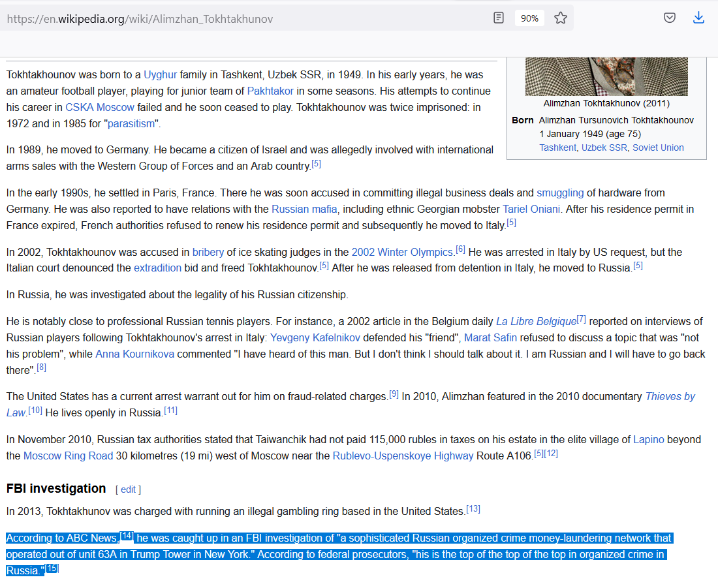
Task: Open the La Libre Belgique link
Action: 536,322
